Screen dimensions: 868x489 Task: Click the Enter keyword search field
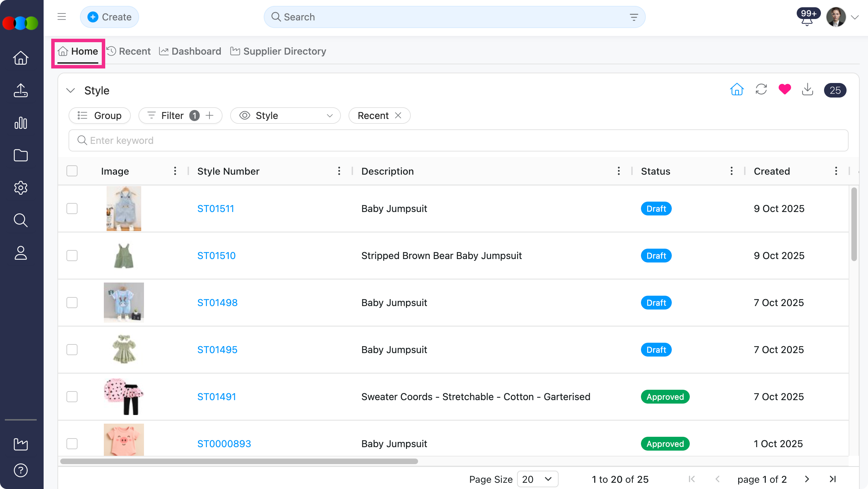[458, 140]
